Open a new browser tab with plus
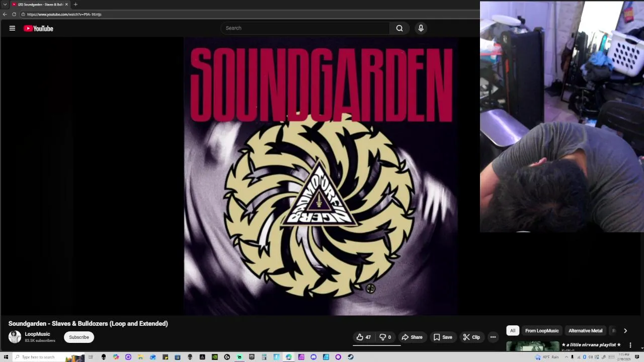Screen dimensions: 644x362 tap(75, 5)
